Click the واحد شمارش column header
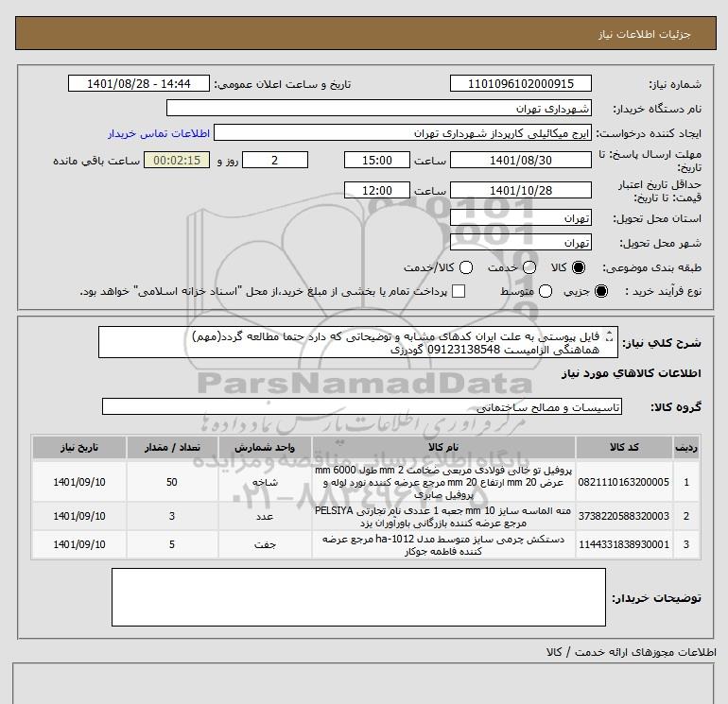This screenshot has width=728, height=704. [265, 447]
